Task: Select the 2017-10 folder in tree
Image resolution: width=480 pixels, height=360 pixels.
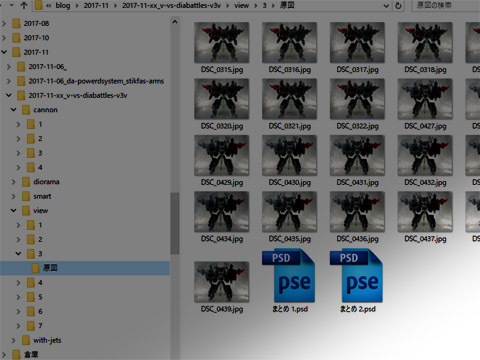Action: (36, 38)
